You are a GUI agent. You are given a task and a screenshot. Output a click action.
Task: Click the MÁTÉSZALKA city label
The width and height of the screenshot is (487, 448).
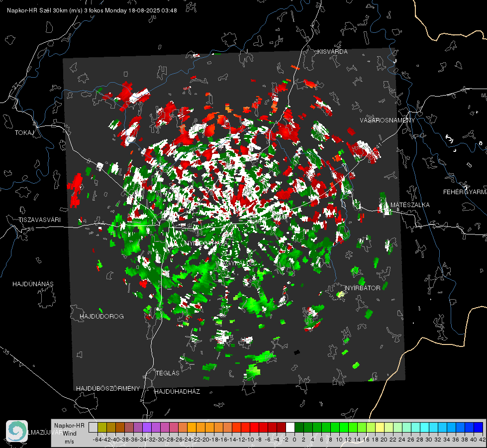click(410, 205)
